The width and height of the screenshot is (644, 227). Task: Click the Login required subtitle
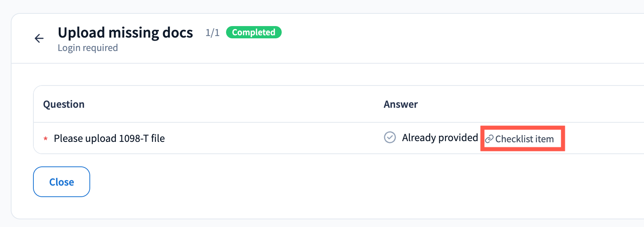(88, 48)
